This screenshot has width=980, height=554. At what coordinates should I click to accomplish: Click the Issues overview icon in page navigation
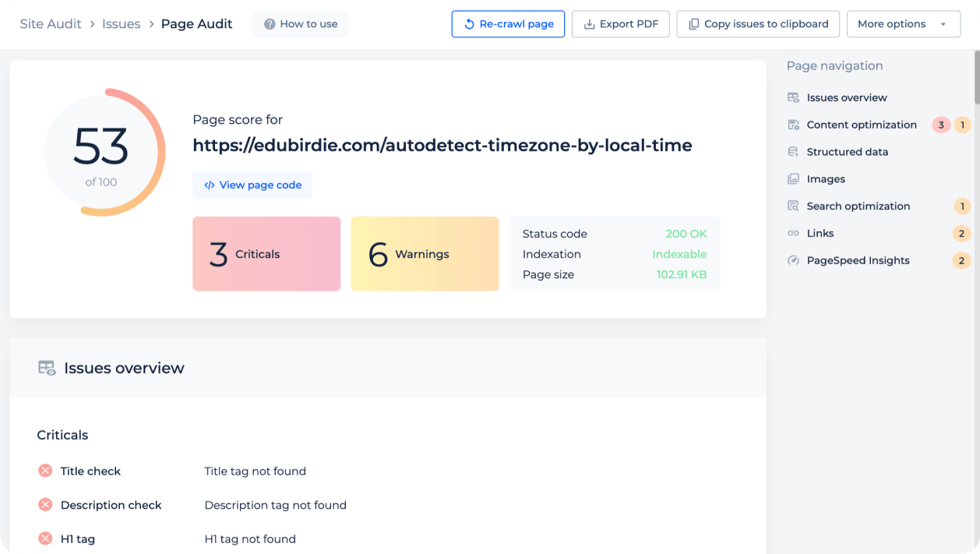(x=793, y=97)
